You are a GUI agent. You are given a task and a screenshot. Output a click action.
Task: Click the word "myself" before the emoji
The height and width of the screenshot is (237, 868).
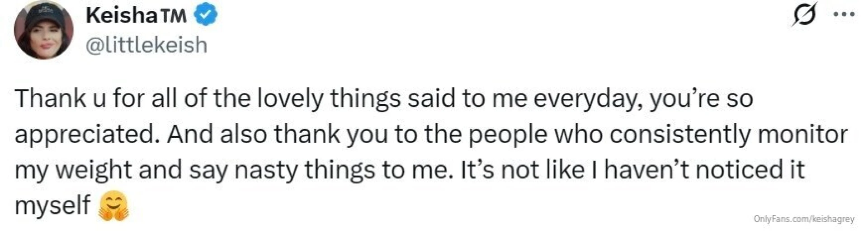[52, 205]
